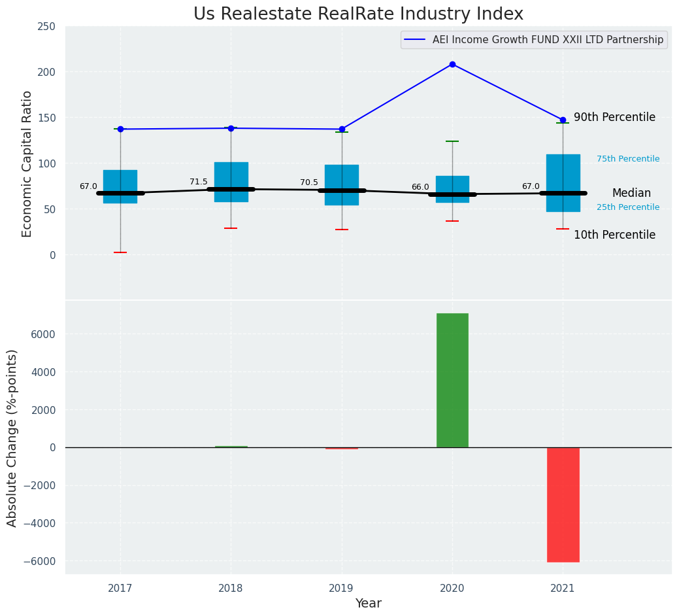Viewport: 679px width, 616px height.
Task: Select the red 2021 negative change bar
Action: (x=563, y=504)
